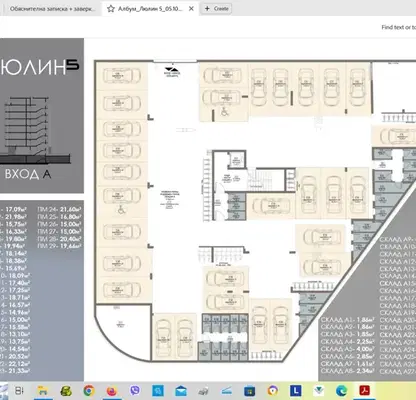The height and width of the screenshot is (400, 416).
Task: Switch to the Обяснителна записка tab
Action: 51,9
